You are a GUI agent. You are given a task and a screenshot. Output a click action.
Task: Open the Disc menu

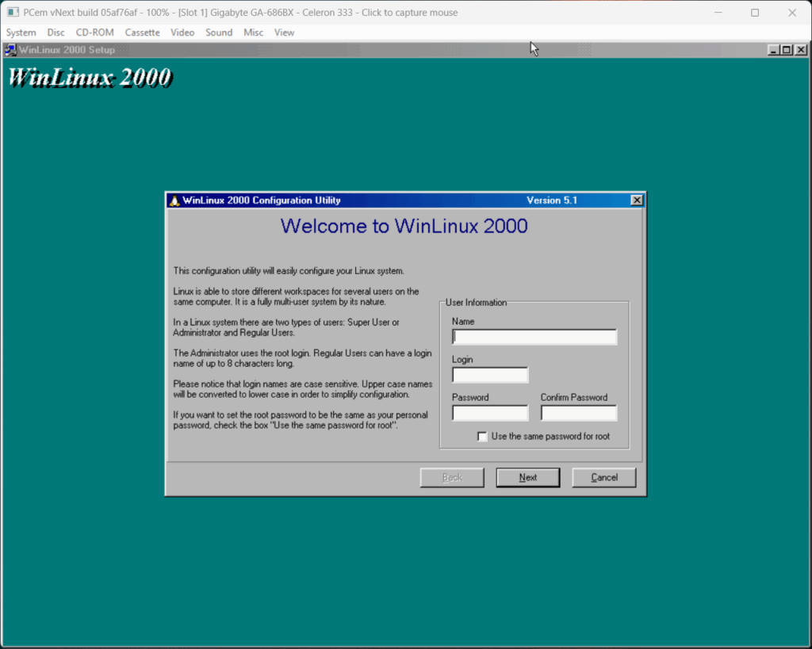point(56,32)
